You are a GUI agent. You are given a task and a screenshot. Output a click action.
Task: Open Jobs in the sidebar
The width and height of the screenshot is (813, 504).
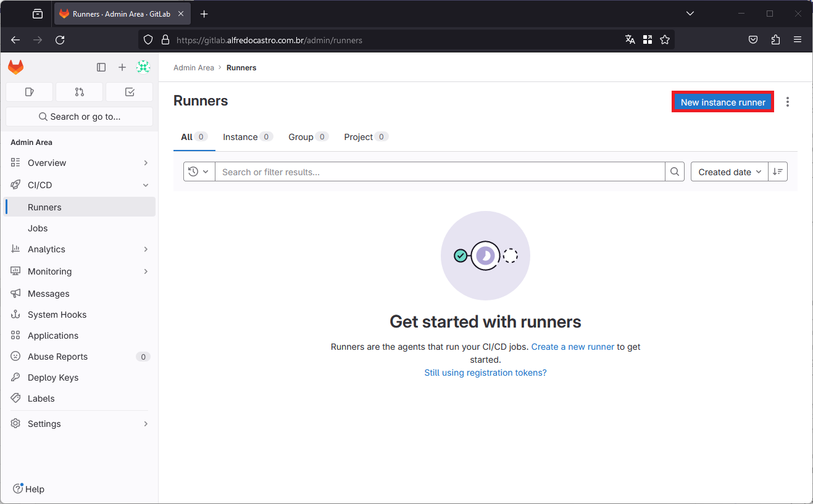[80, 228]
